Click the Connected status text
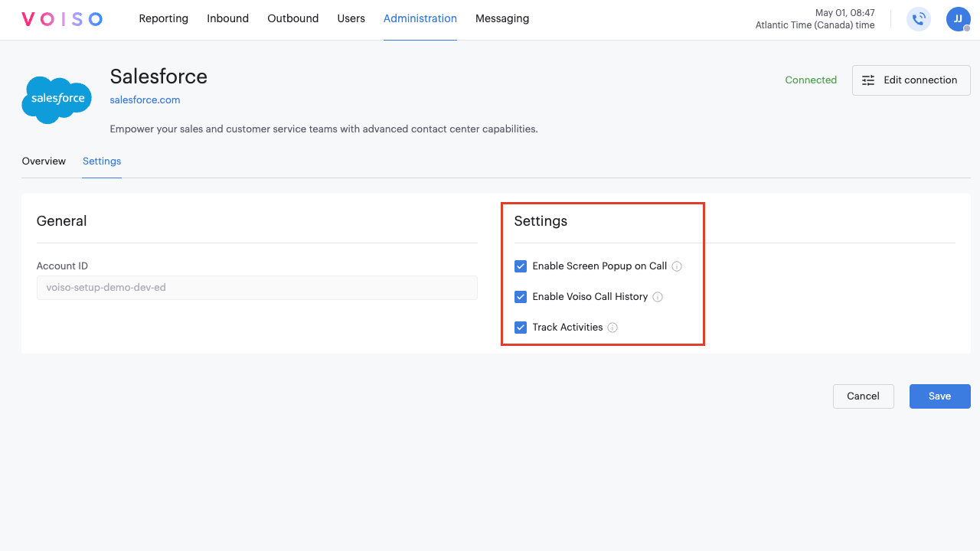The image size is (980, 551). click(x=811, y=80)
